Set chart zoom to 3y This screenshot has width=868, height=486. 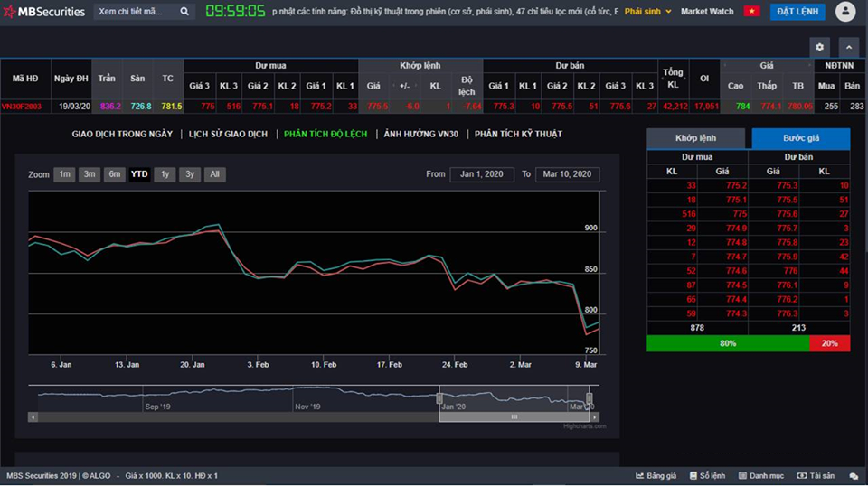[189, 174]
